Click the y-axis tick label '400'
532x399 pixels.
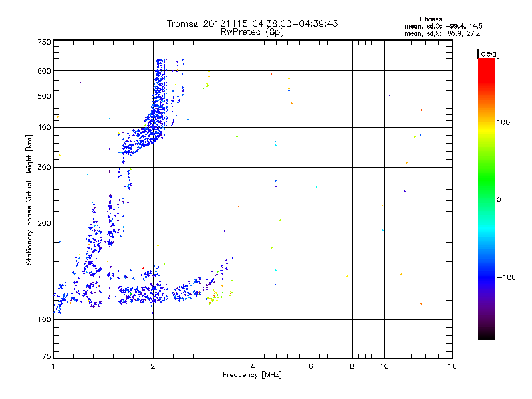coord(45,128)
